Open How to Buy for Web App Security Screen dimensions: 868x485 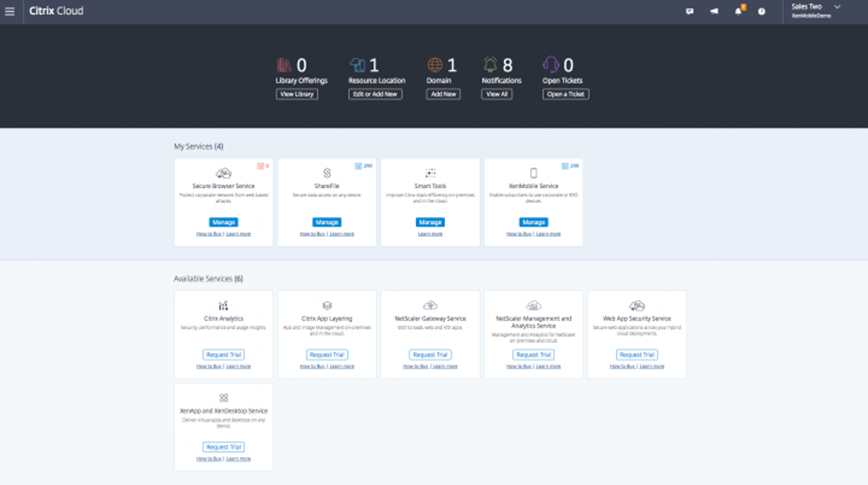click(x=622, y=367)
